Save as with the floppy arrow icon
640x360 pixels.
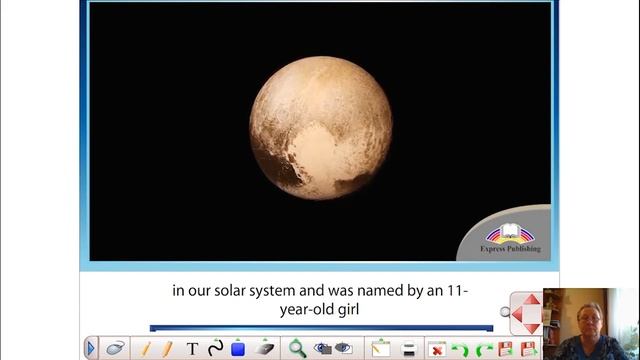529,349
